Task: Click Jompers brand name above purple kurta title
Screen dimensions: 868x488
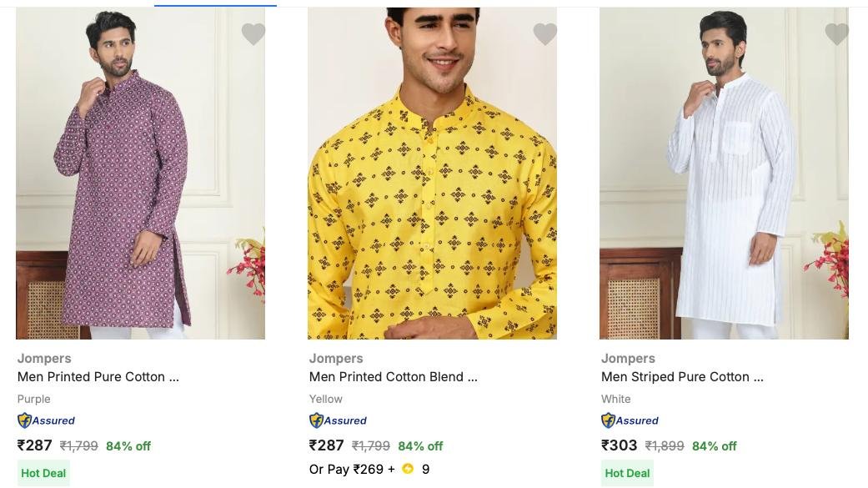Action: (x=44, y=359)
